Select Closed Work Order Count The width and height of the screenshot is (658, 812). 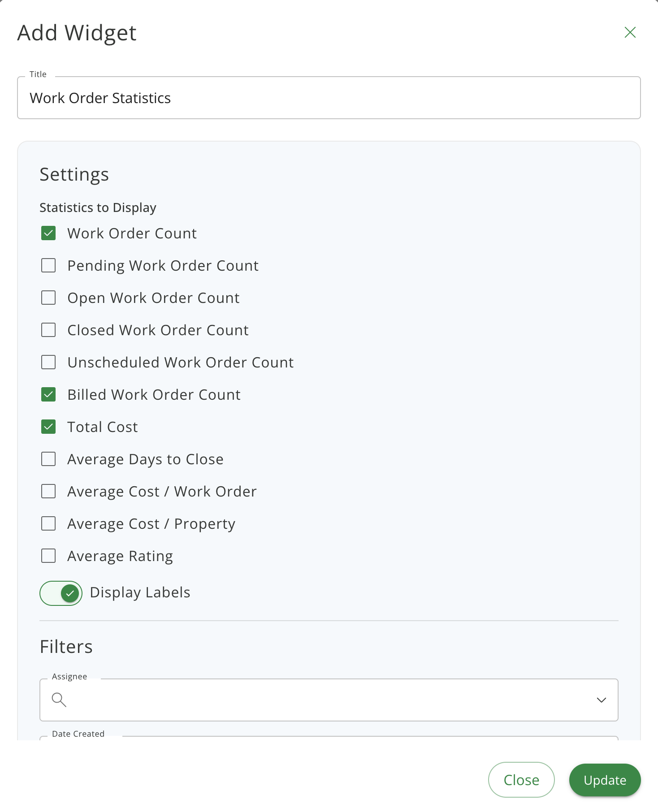point(48,330)
